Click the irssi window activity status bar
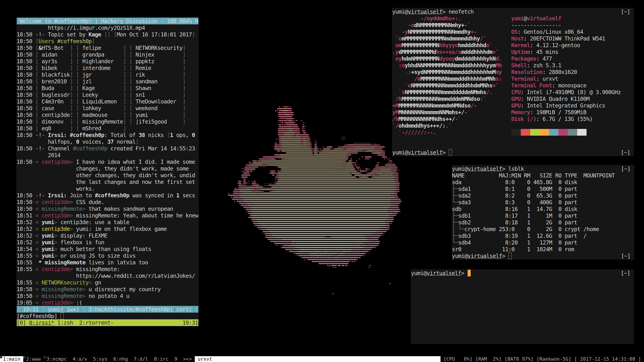Viewport: 644px width, 362px height. pyautogui.click(x=108, y=309)
